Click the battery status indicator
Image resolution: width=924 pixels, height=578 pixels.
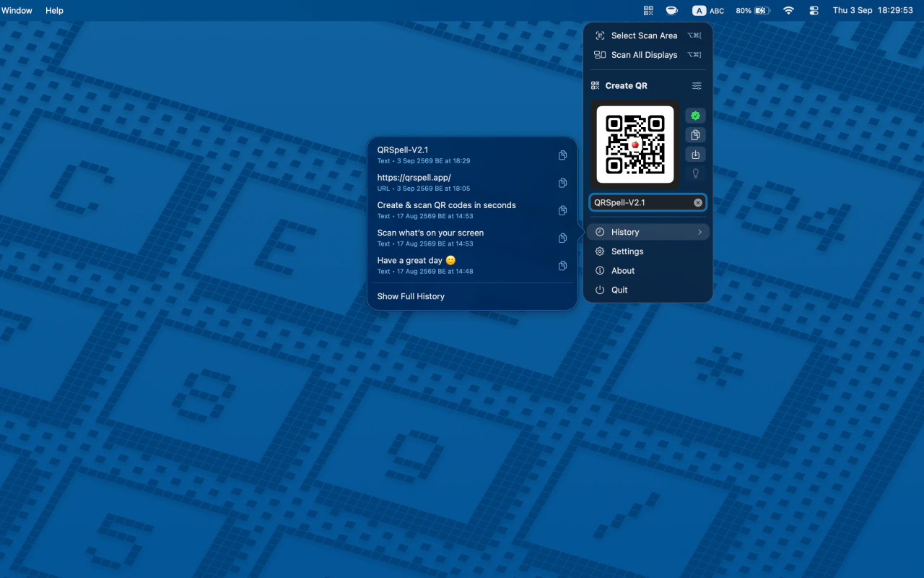[x=754, y=10]
